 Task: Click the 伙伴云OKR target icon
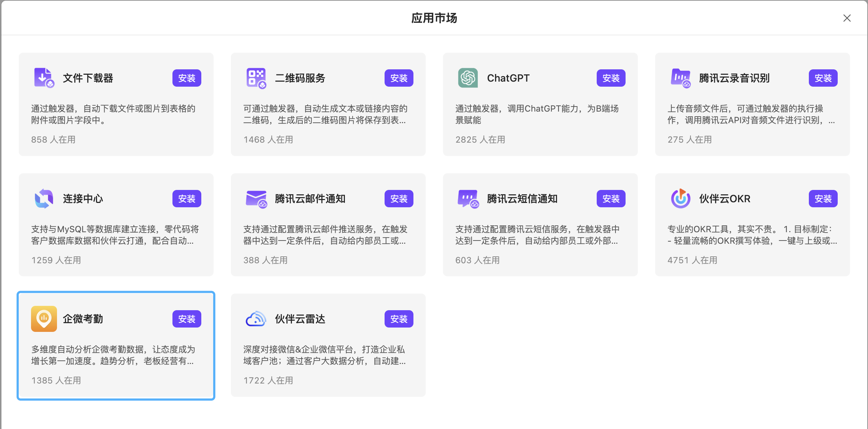(x=680, y=199)
